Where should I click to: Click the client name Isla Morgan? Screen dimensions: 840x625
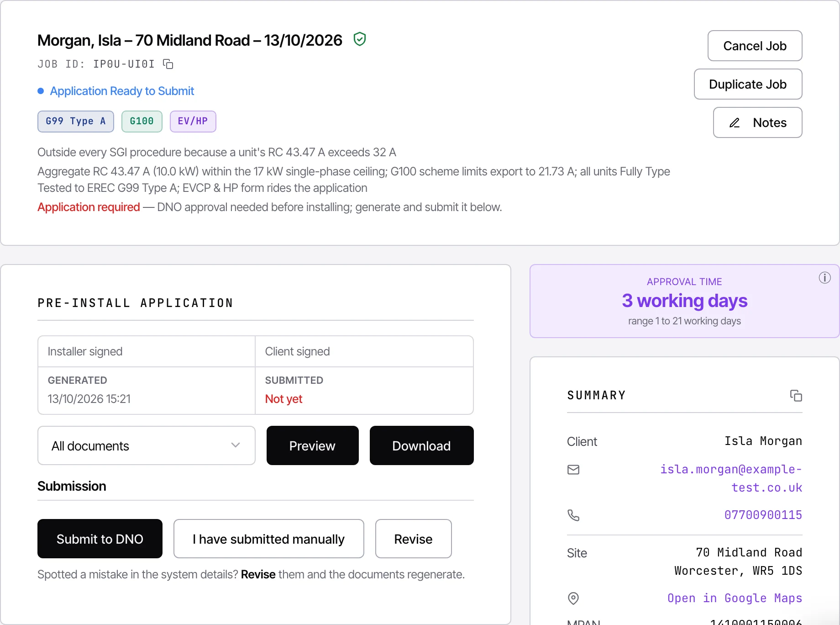point(763,441)
